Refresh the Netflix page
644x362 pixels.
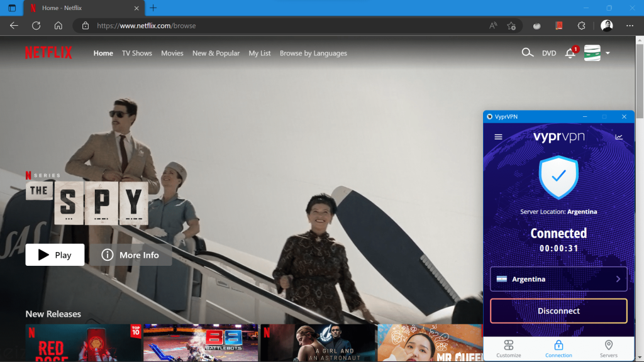(36, 25)
